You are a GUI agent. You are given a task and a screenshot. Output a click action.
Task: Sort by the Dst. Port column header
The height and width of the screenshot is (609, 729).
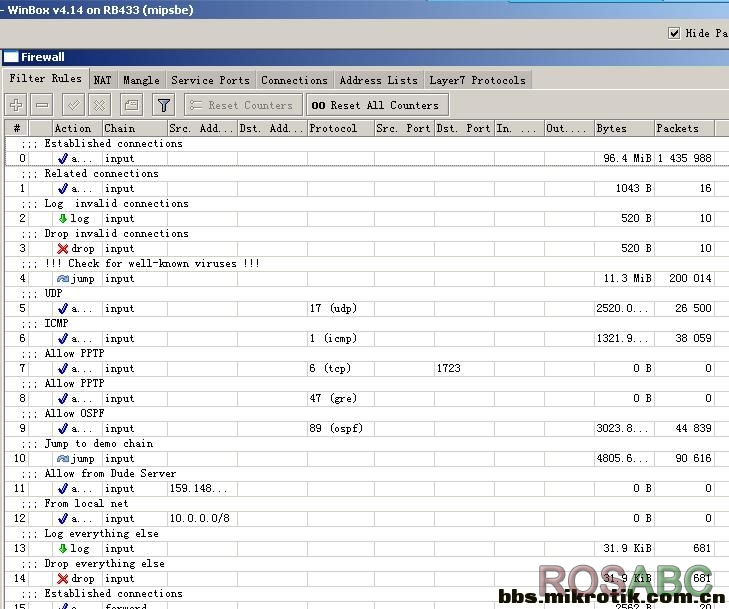tap(464, 128)
